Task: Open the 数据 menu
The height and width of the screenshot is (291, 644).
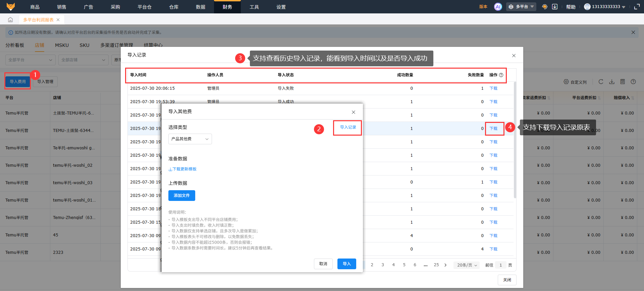Action: [x=201, y=7]
